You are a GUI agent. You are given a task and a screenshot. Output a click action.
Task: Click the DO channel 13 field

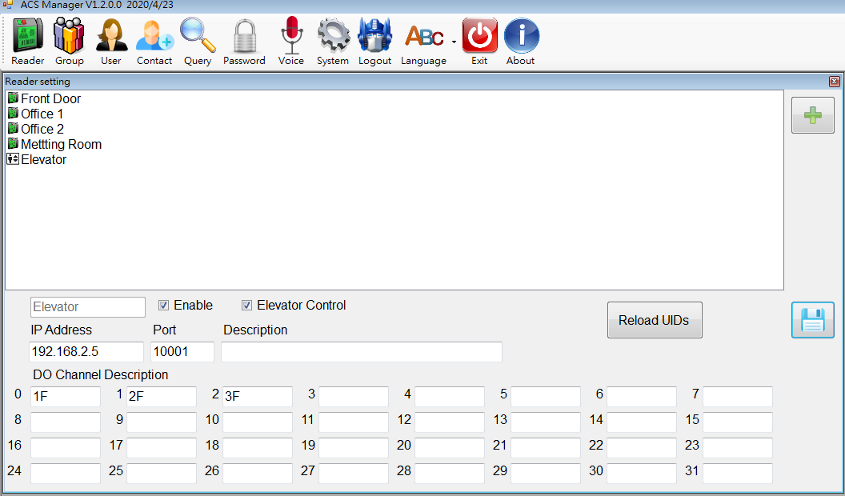pyautogui.click(x=545, y=422)
